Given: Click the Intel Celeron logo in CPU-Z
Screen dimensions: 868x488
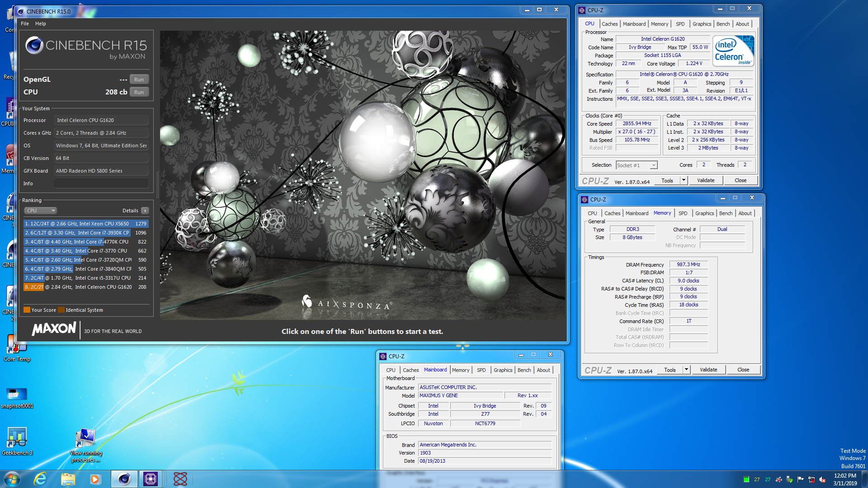Looking at the screenshot, I should [x=733, y=51].
